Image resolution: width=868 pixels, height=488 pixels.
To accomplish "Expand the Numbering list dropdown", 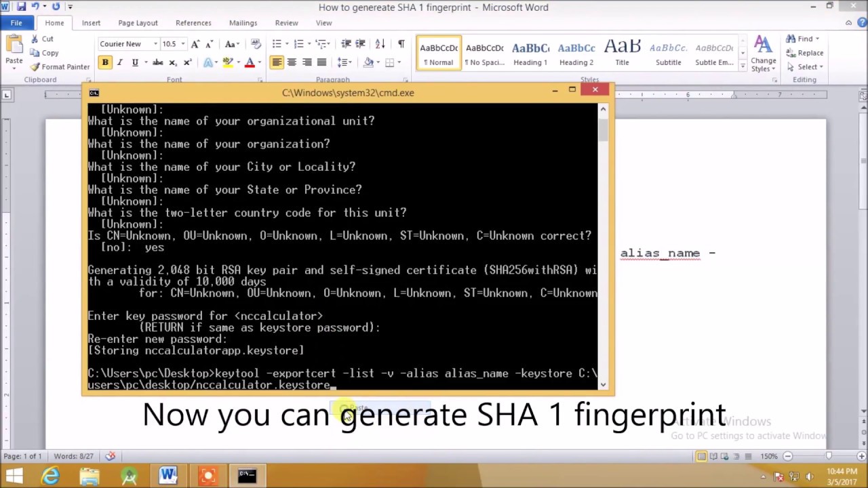I will (309, 44).
